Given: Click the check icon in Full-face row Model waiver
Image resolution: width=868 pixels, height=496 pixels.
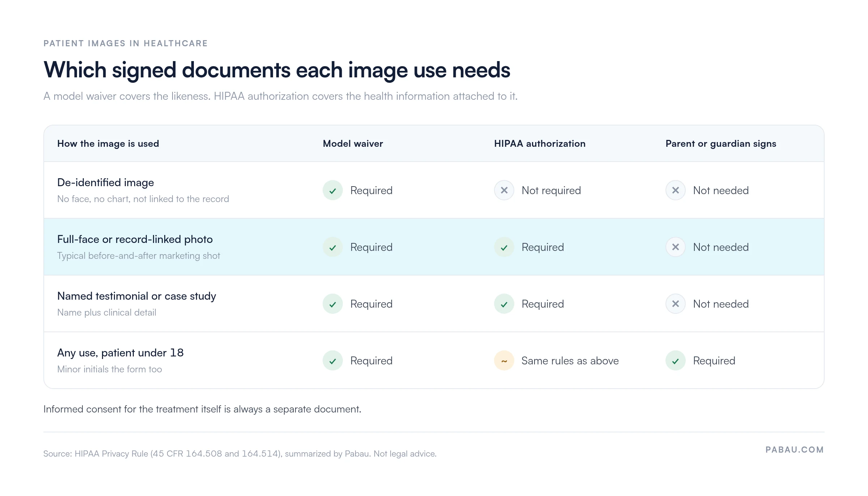Looking at the screenshot, I should [x=333, y=247].
